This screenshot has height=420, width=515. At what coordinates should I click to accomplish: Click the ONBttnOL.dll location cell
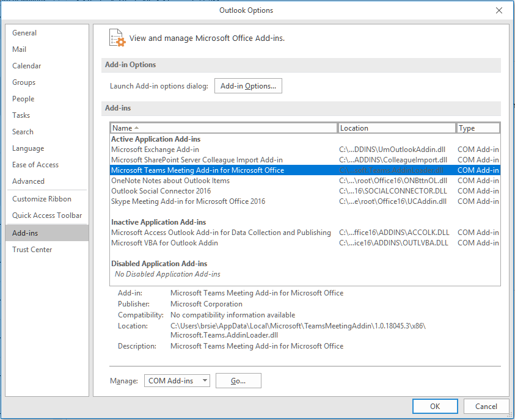[x=393, y=181]
